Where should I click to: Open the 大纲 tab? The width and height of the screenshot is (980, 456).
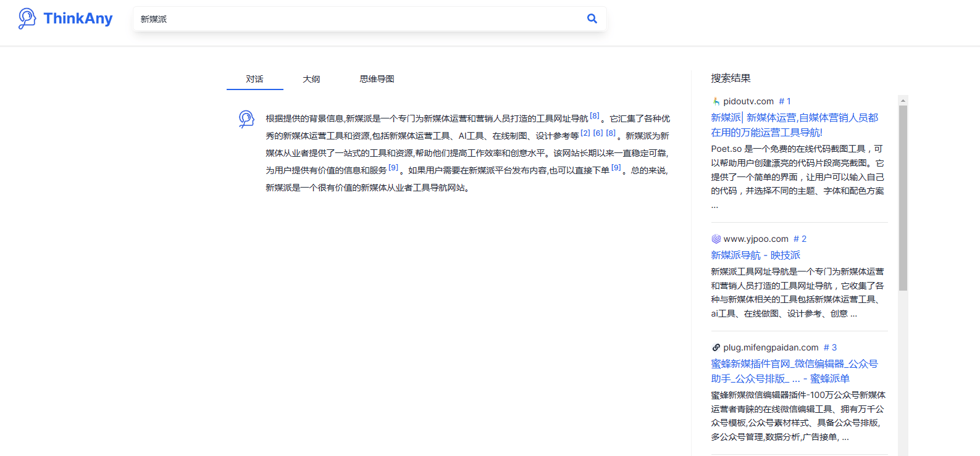[x=311, y=79]
